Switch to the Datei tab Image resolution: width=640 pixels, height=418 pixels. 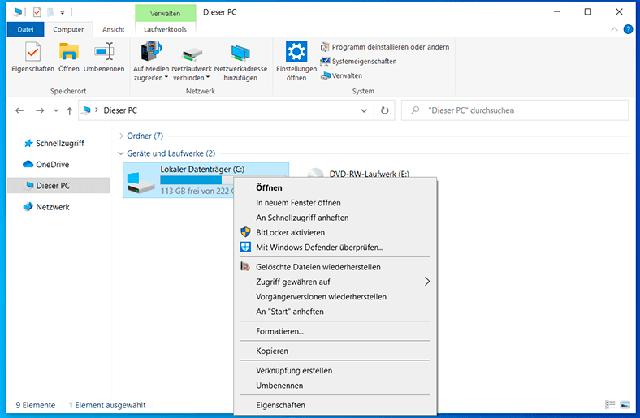(x=25, y=29)
